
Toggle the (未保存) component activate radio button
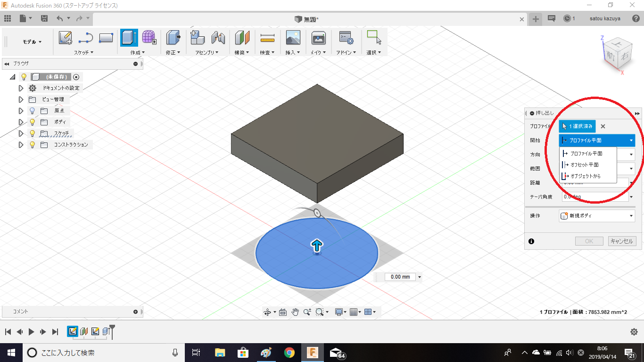[76, 77]
